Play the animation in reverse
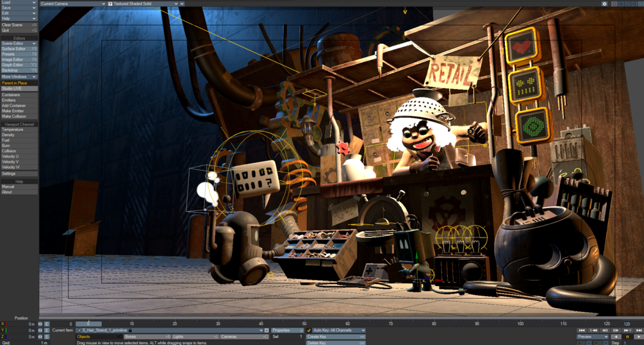The image size is (644, 345). pos(616,337)
